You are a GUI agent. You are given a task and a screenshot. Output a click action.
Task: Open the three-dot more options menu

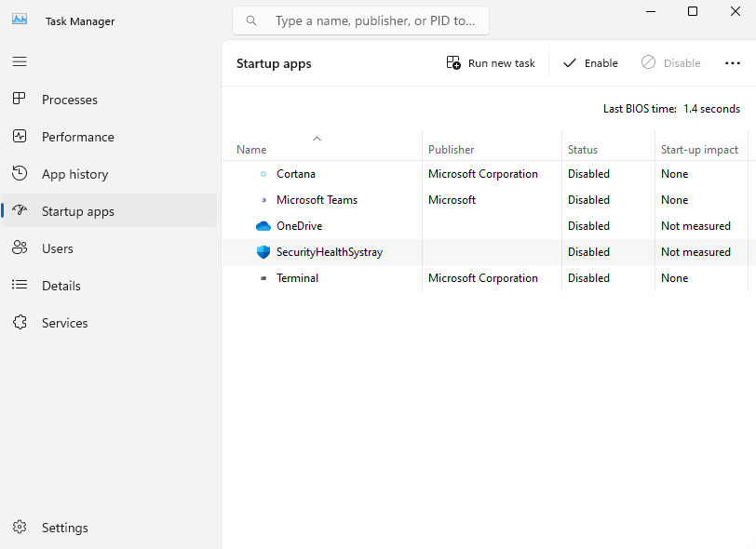point(732,63)
